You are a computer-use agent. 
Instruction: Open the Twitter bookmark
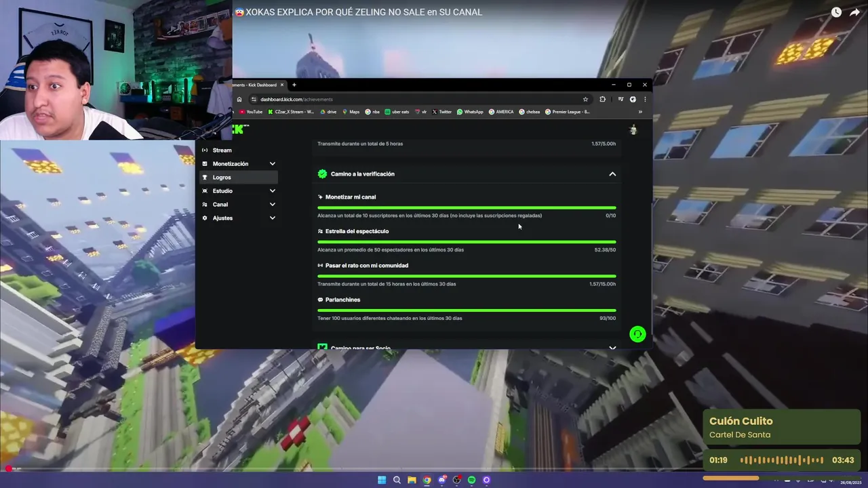pyautogui.click(x=442, y=112)
